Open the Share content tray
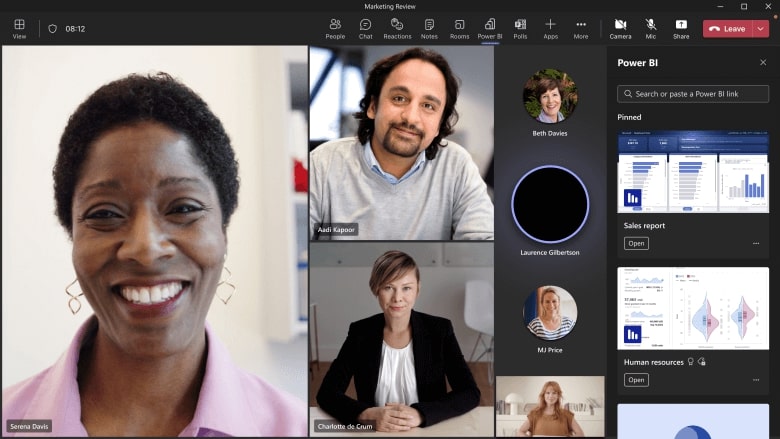This screenshot has width=780, height=439. click(681, 28)
